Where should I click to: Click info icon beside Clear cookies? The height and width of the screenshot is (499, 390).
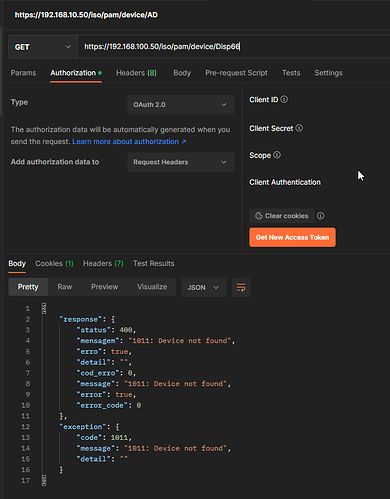pos(320,216)
